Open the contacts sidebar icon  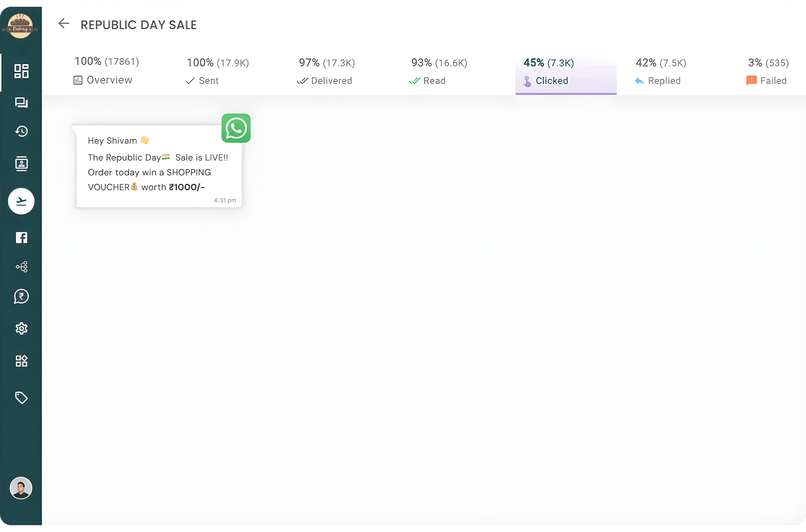[x=21, y=164]
